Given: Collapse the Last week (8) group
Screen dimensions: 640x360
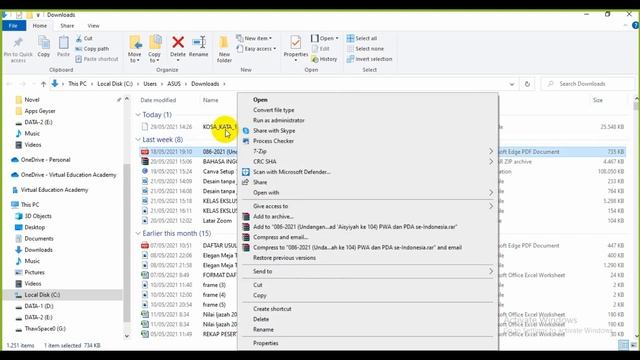Looking at the screenshot, I should (x=138, y=140).
